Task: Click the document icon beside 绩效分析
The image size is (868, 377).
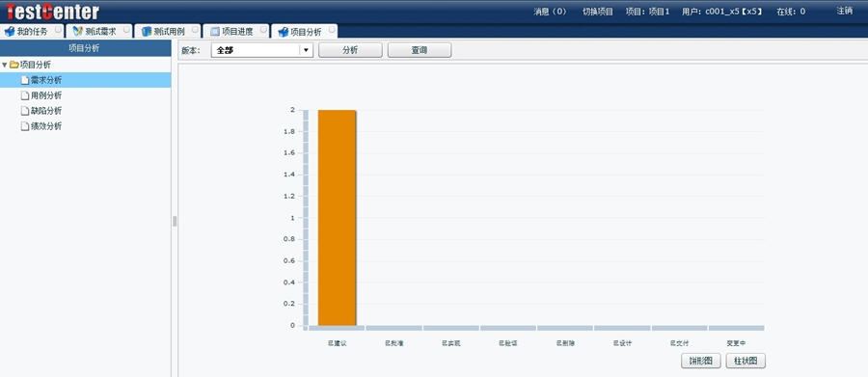Action: 25,126
